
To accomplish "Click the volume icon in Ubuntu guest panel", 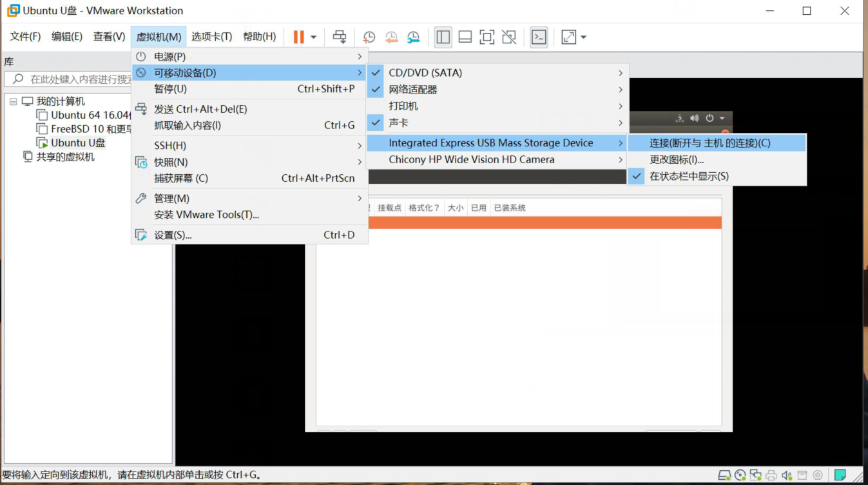I will pyautogui.click(x=694, y=118).
